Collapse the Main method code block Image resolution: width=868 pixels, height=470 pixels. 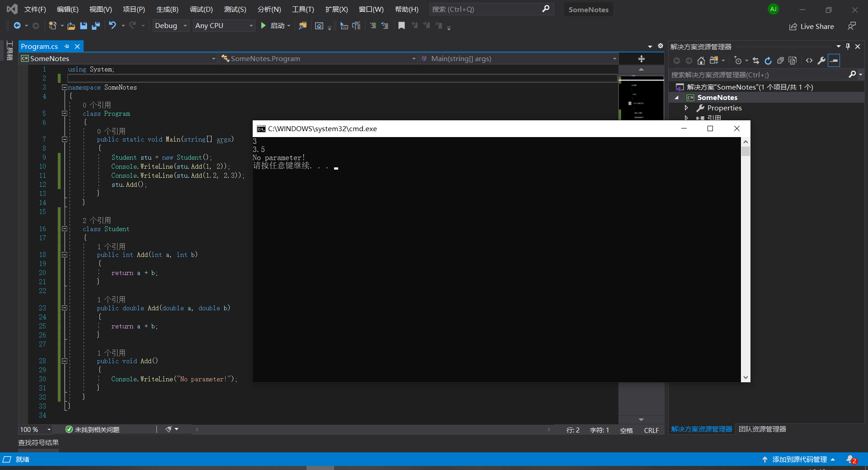(64, 139)
